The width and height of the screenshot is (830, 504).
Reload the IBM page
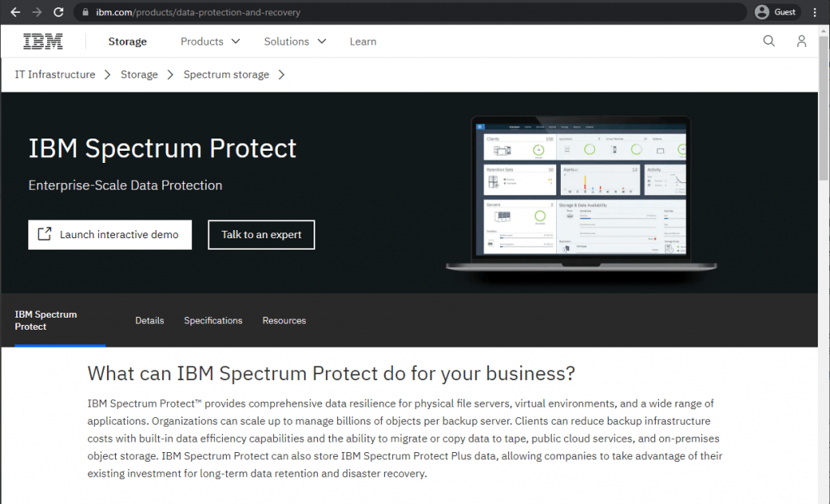pyautogui.click(x=58, y=12)
